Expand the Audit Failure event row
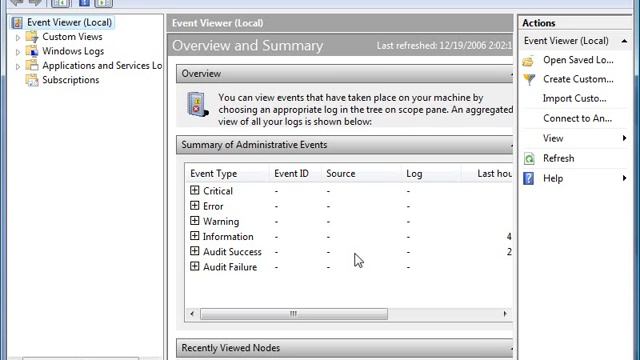This screenshot has width=640, height=360. (195, 267)
